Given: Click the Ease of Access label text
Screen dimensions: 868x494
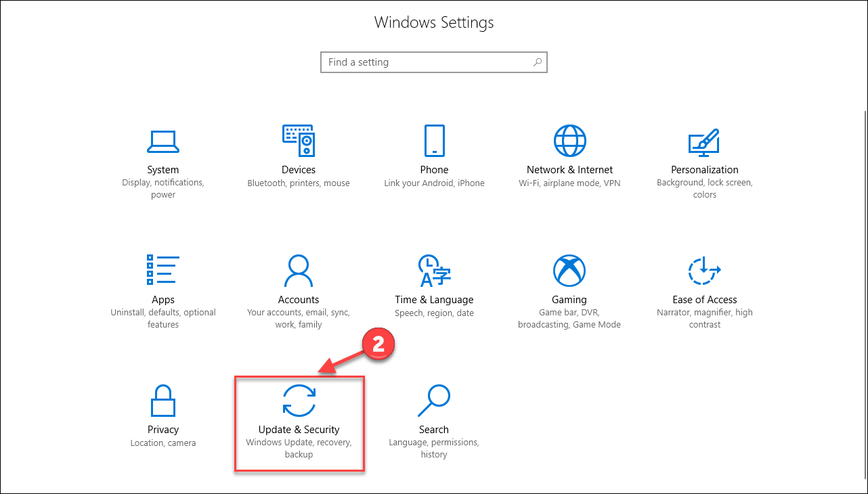Looking at the screenshot, I should (x=705, y=300).
